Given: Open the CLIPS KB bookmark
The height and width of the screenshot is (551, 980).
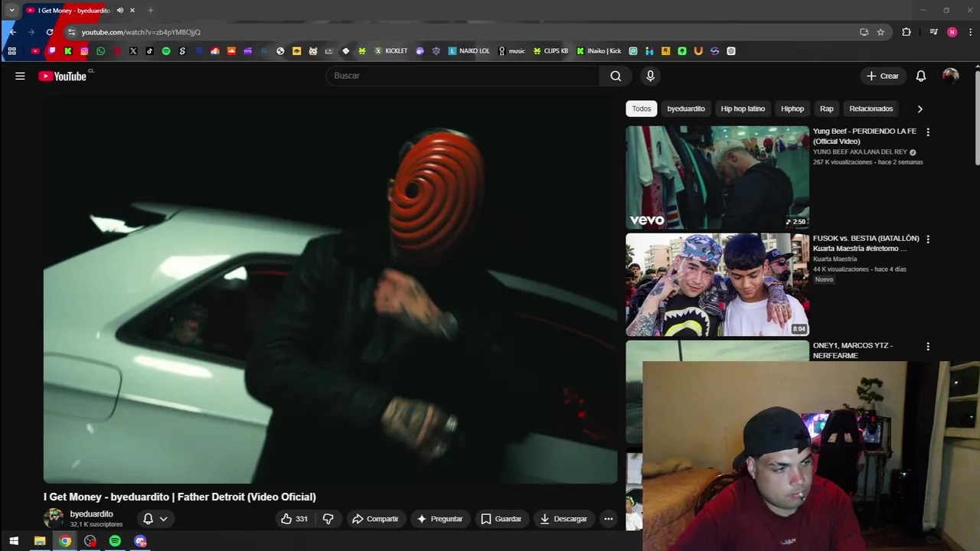Looking at the screenshot, I should pos(551,51).
